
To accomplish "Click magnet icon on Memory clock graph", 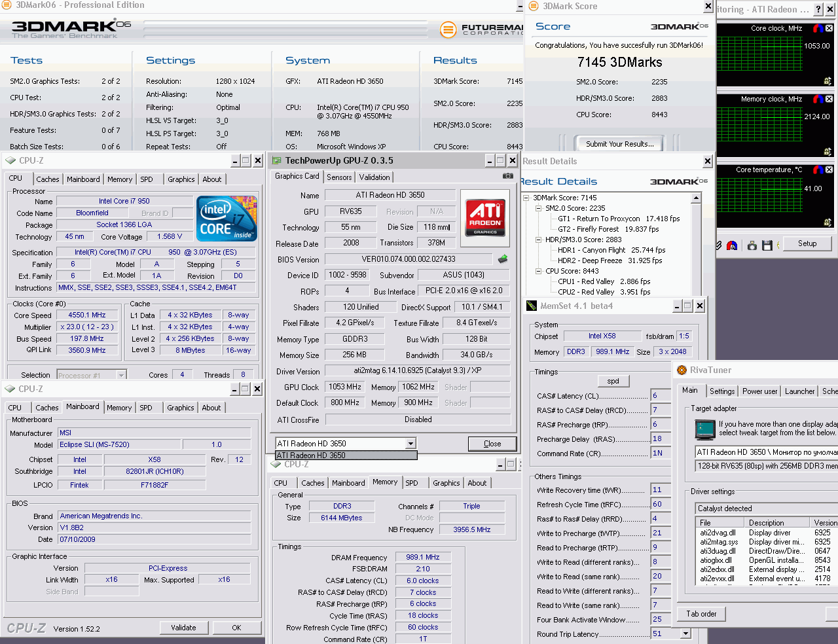I will click(818, 99).
